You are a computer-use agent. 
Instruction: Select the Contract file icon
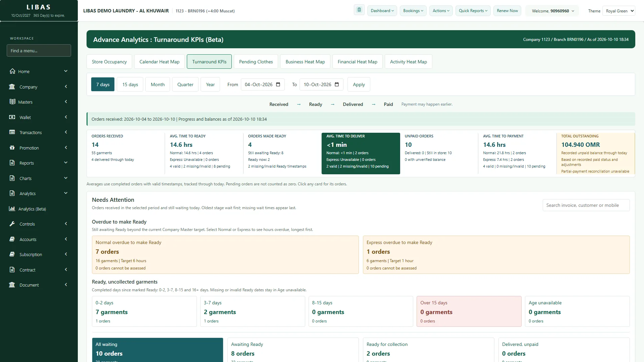12,269
